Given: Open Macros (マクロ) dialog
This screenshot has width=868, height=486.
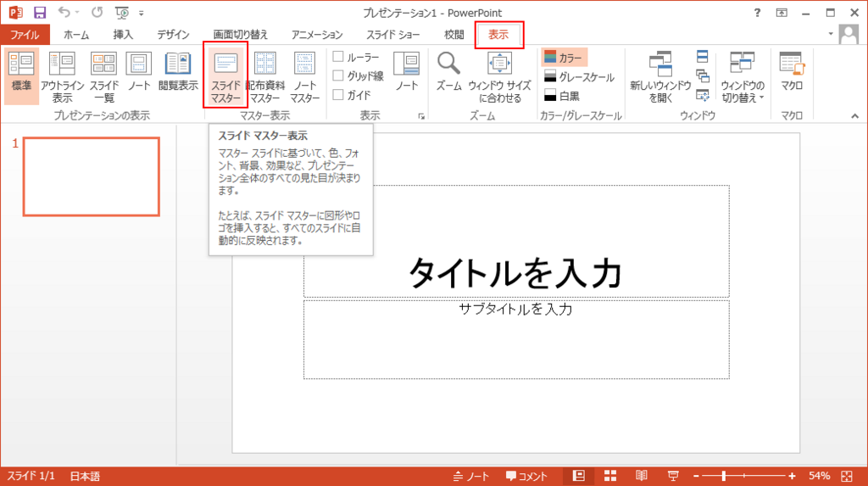Looking at the screenshot, I should (792, 72).
